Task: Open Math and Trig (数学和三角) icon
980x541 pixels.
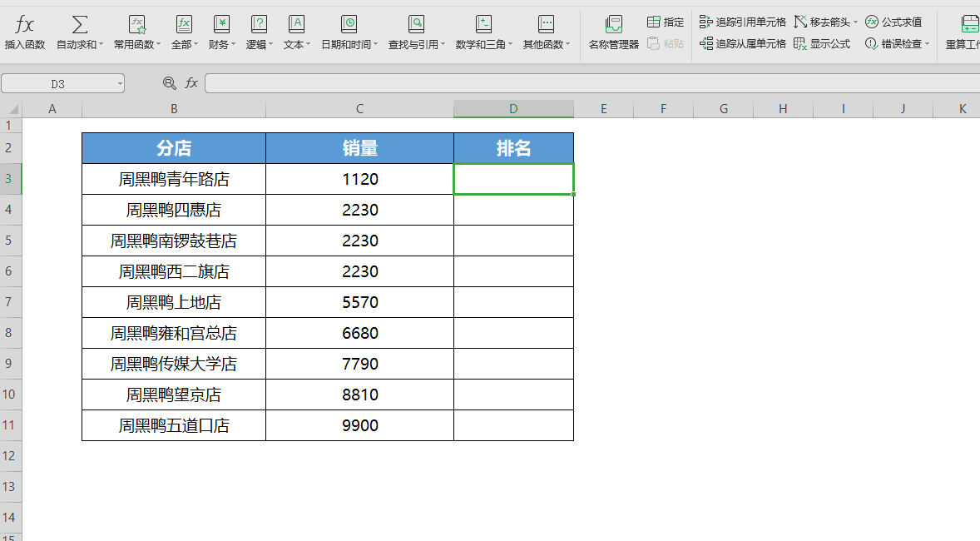Action: click(483, 24)
